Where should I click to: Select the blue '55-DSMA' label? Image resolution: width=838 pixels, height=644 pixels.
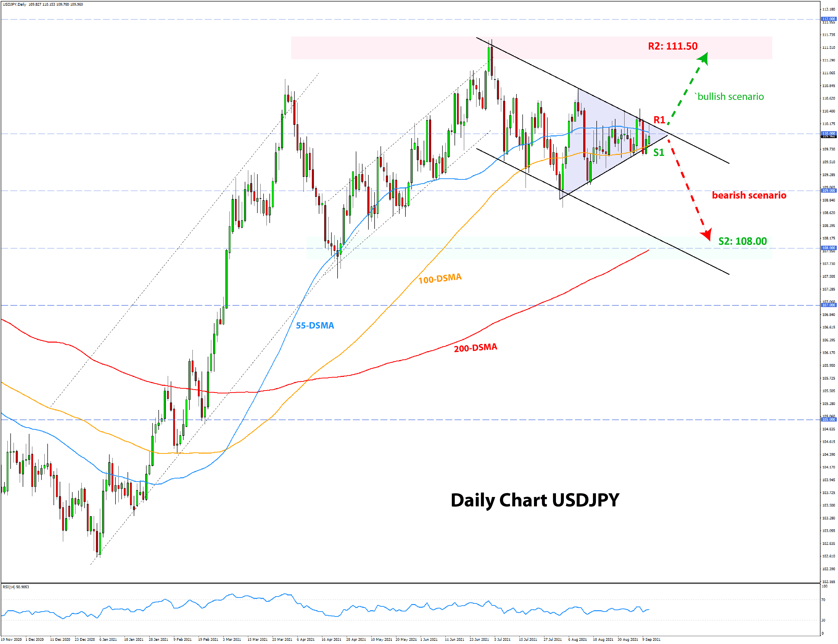(314, 325)
